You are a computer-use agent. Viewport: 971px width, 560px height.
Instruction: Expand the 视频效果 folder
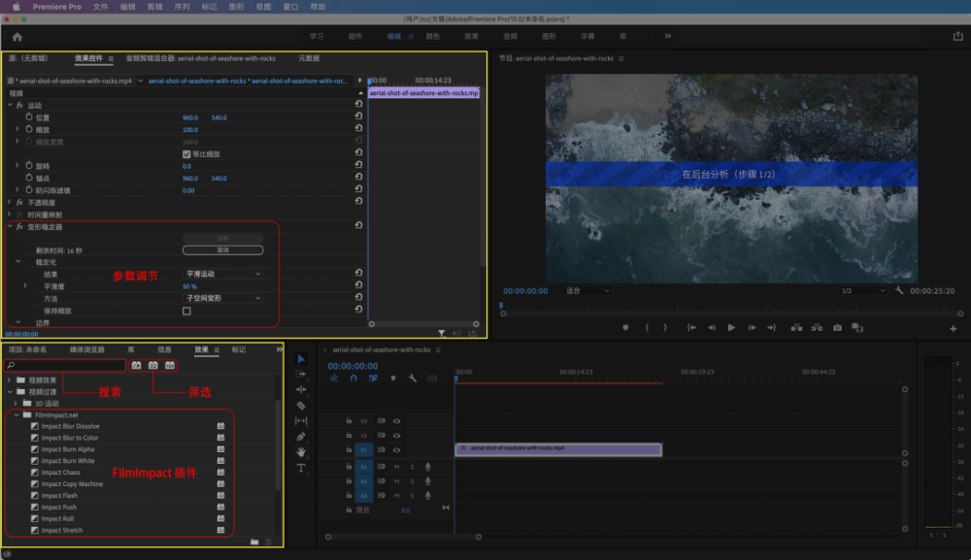(10, 379)
